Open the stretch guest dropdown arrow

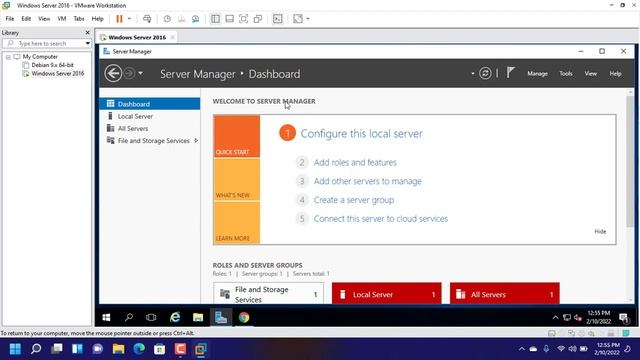point(308,19)
